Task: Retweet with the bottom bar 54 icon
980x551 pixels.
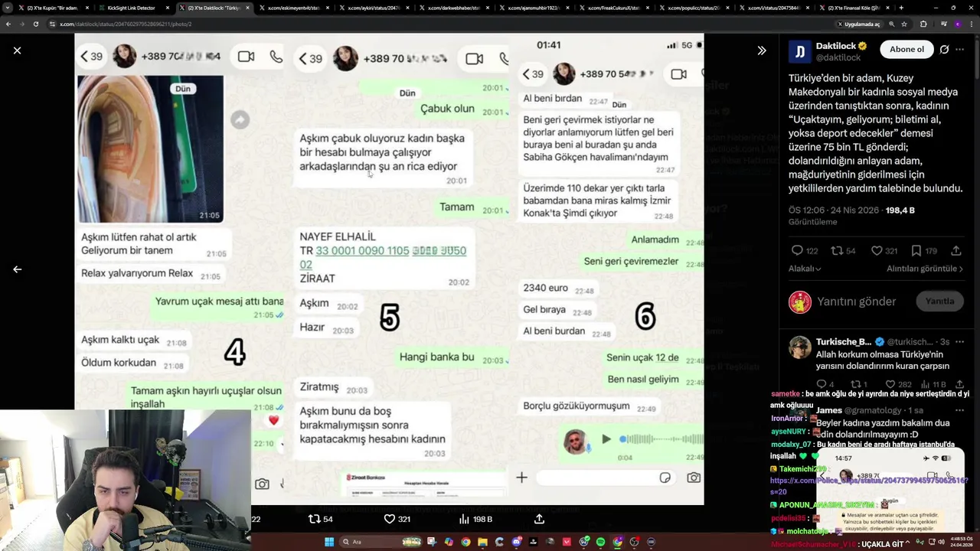Action: tap(320, 519)
